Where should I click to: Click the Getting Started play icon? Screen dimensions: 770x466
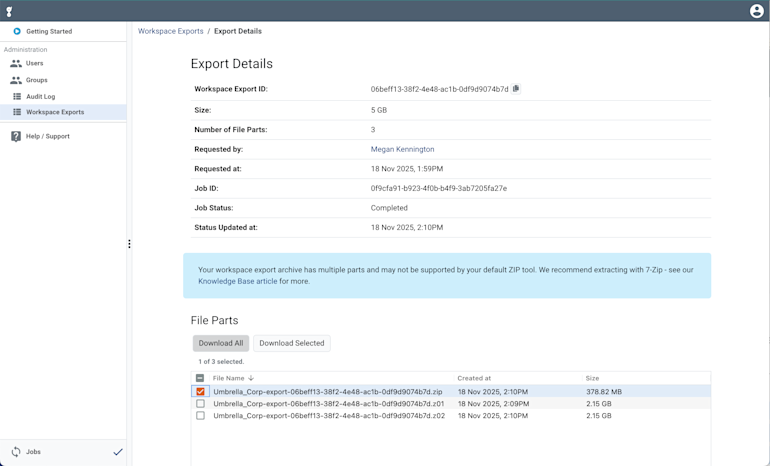pos(16,31)
